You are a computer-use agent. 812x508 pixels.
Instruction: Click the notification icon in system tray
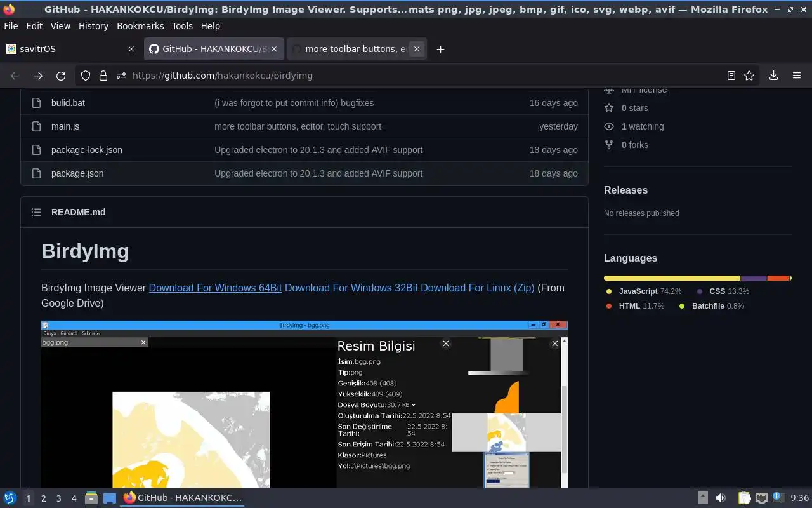coord(778,498)
